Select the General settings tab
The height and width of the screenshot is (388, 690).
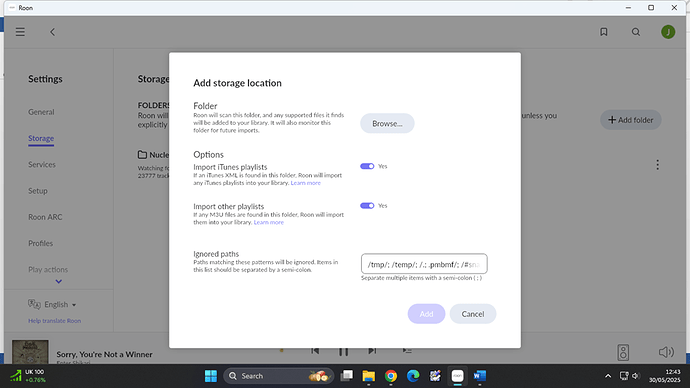41,112
